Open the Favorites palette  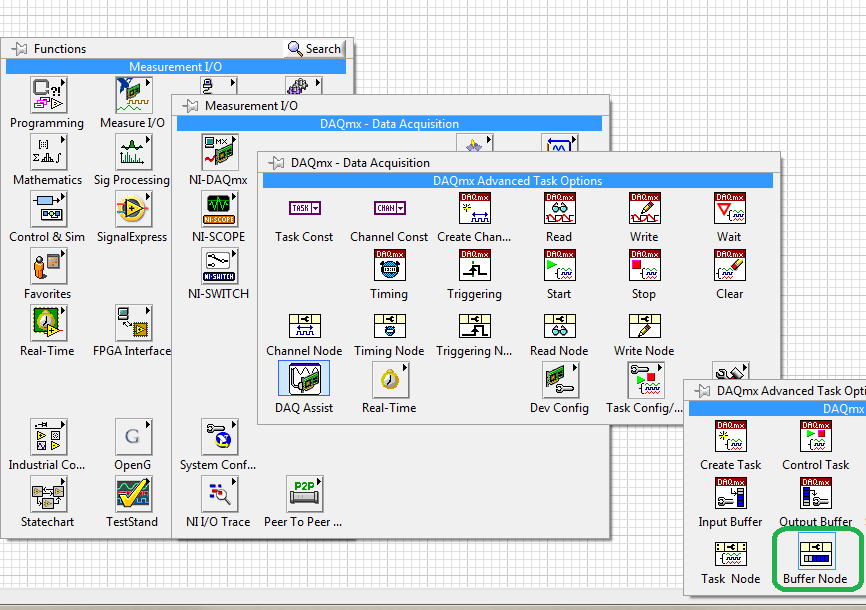[x=48, y=266]
